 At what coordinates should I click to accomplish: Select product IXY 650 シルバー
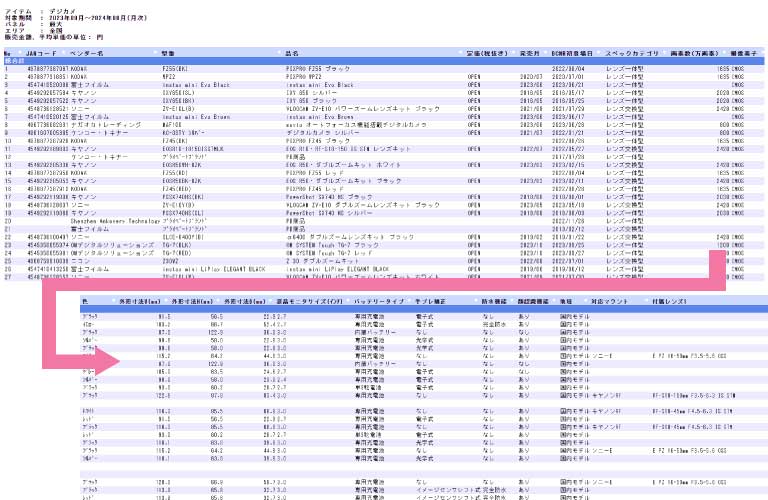312,93
